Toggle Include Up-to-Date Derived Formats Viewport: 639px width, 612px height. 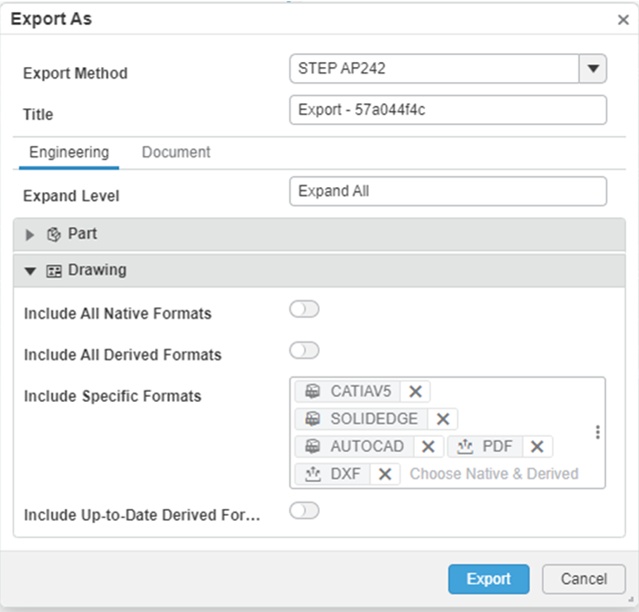304,511
